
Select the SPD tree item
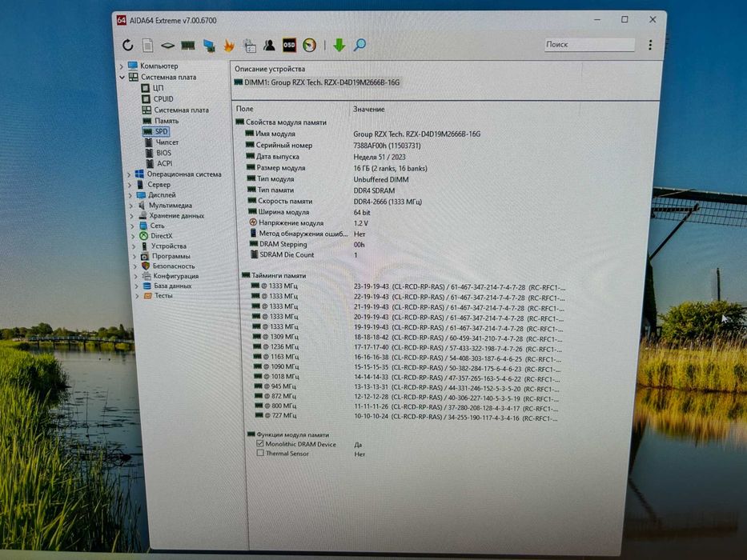[156, 131]
